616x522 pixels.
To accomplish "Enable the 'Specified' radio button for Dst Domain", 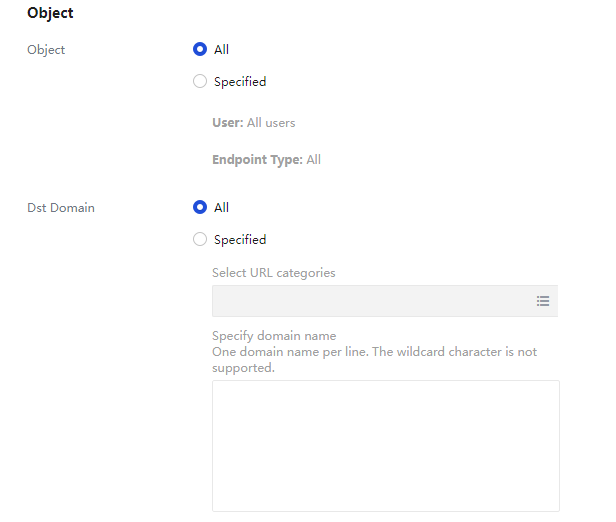I will click(200, 240).
